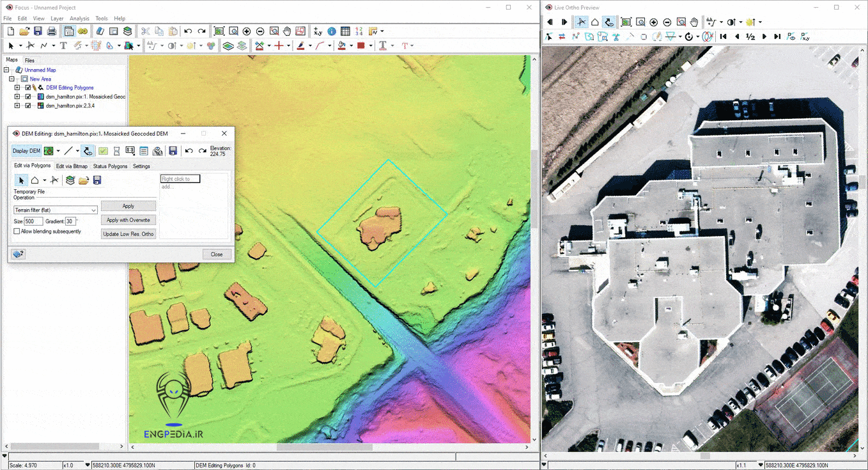Click the Gradient value input field
This screenshot has height=470, width=868.
[x=70, y=221]
